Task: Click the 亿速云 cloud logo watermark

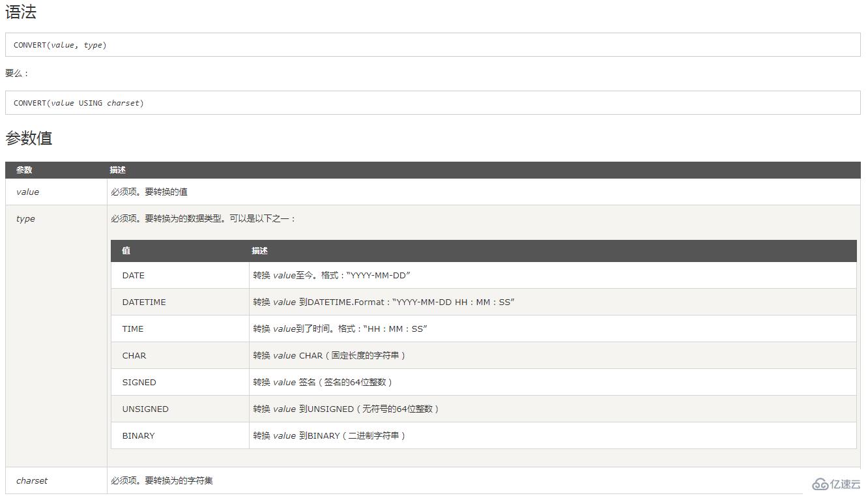Action: tap(837, 484)
